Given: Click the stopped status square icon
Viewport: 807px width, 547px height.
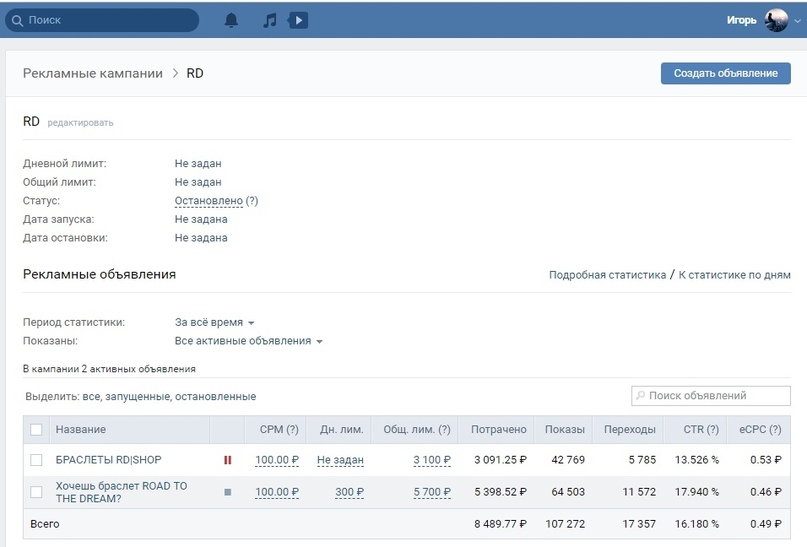Looking at the screenshot, I should pos(227,492).
